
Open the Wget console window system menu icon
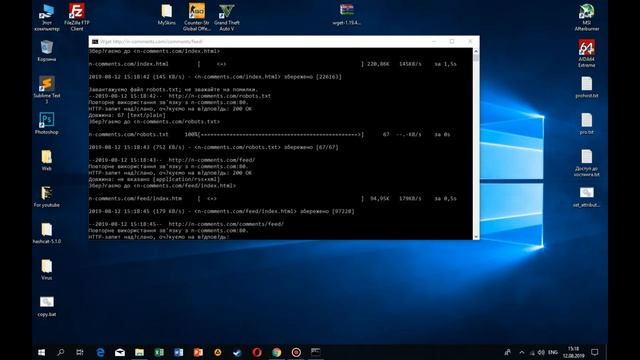95,41
